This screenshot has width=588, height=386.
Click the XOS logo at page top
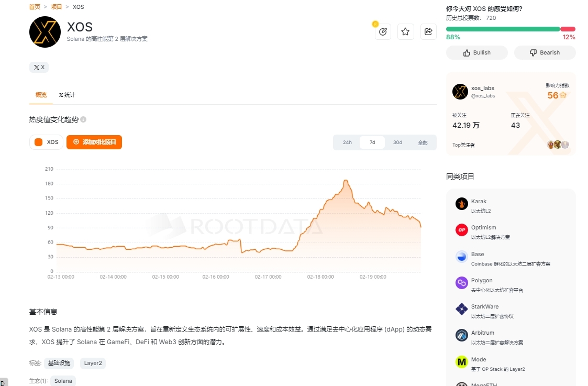45,32
